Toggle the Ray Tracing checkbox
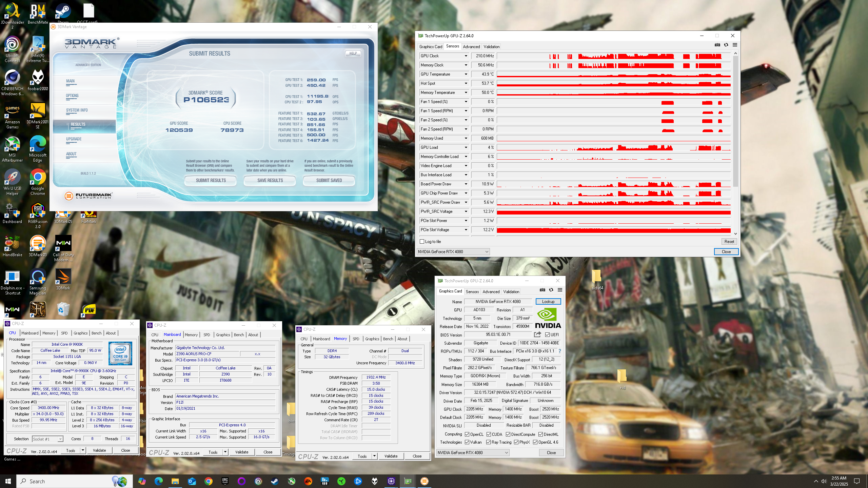868x488 pixels. (488, 442)
